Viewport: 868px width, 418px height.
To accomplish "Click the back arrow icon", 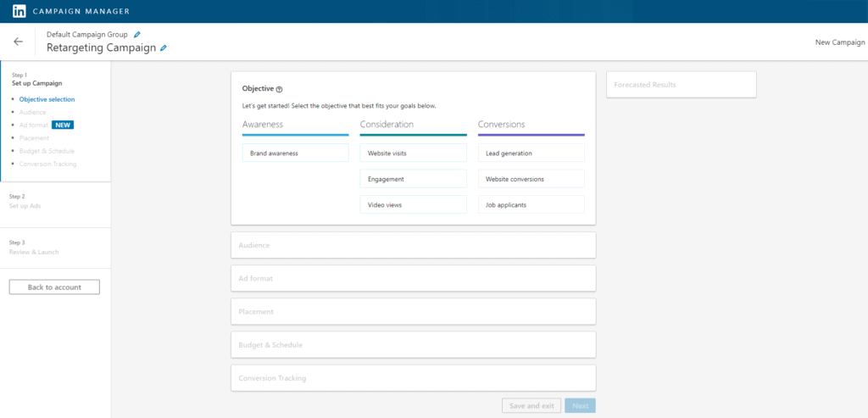I will pos(19,42).
